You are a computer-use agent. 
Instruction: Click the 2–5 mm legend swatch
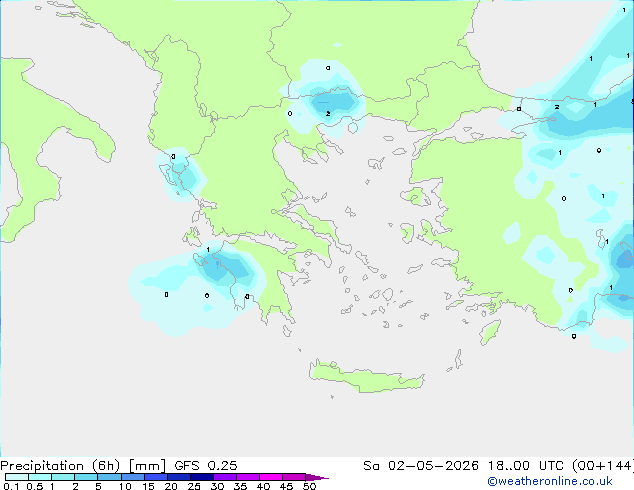[x=86, y=477]
